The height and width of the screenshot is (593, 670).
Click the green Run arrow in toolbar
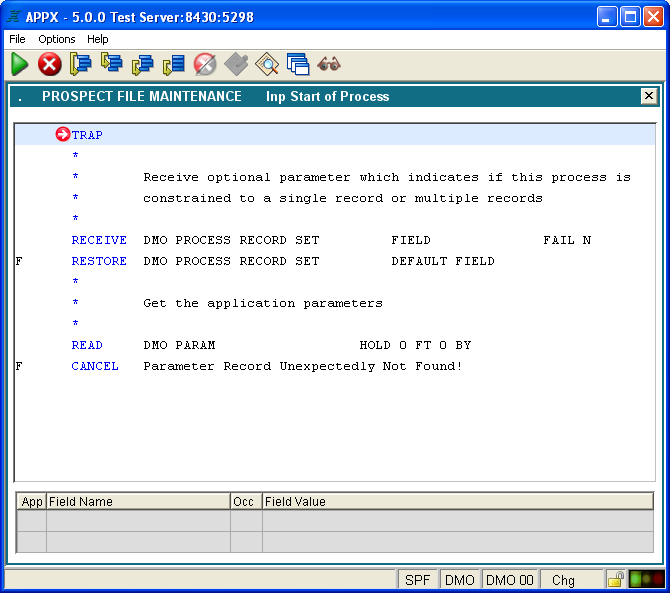click(x=20, y=64)
